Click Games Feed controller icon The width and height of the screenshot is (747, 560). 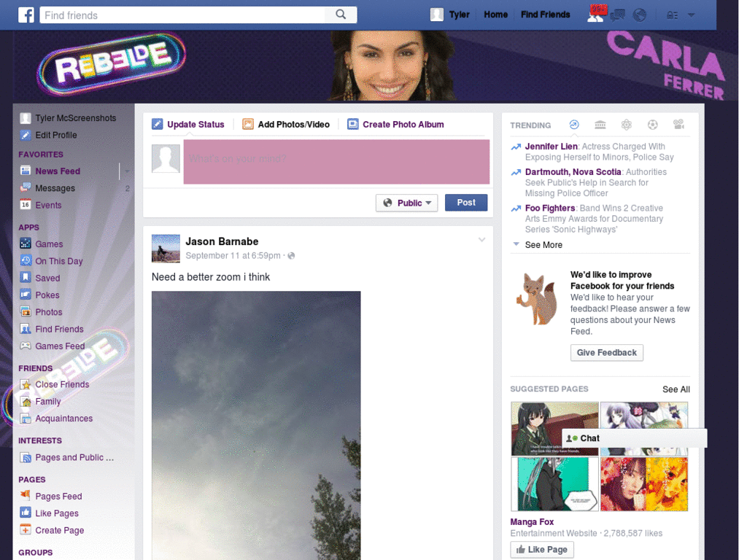pos(26,346)
